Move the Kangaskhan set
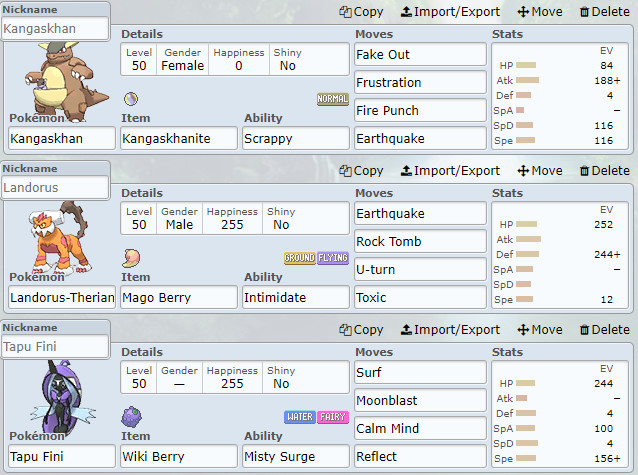Viewport: 638px width, 475px height. (x=540, y=12)
